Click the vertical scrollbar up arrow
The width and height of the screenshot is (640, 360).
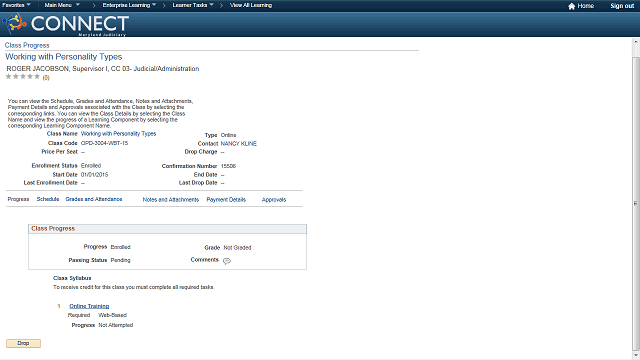click(x=636, y=42)
